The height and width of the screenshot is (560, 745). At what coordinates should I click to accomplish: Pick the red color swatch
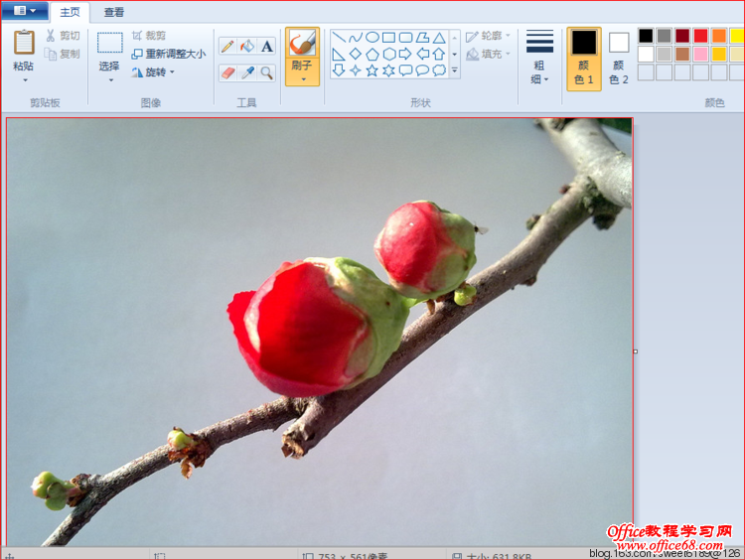(700, 36)
